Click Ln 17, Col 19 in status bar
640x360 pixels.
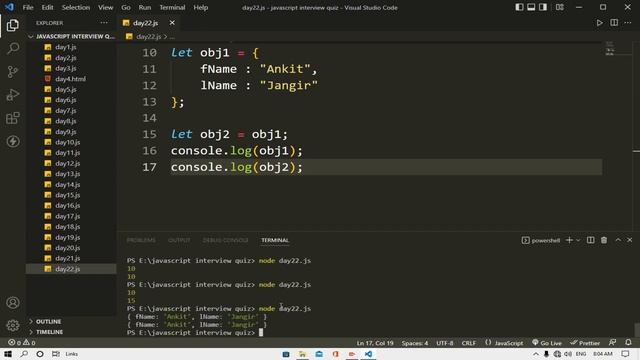375,343
